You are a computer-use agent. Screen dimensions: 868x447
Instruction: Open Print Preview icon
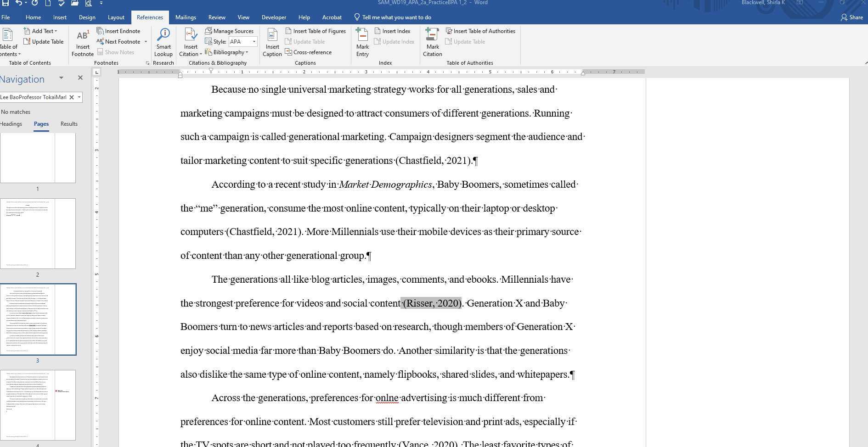click(88, 3)
